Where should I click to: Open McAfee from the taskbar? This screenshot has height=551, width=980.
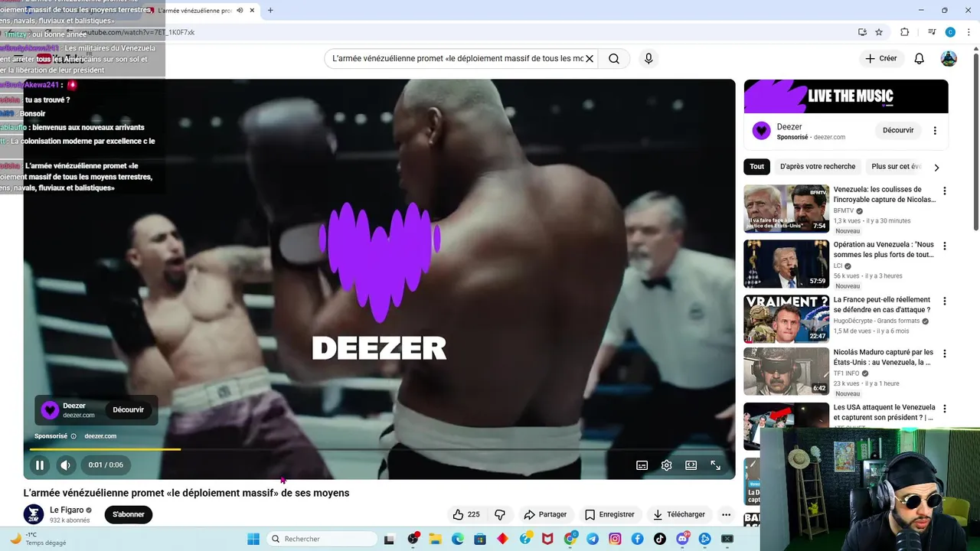(547, 539)
